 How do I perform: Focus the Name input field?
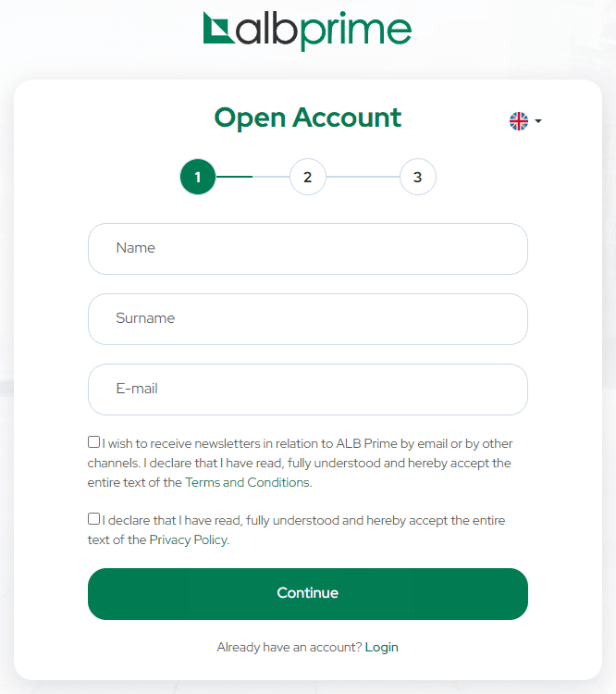(308, 249)
